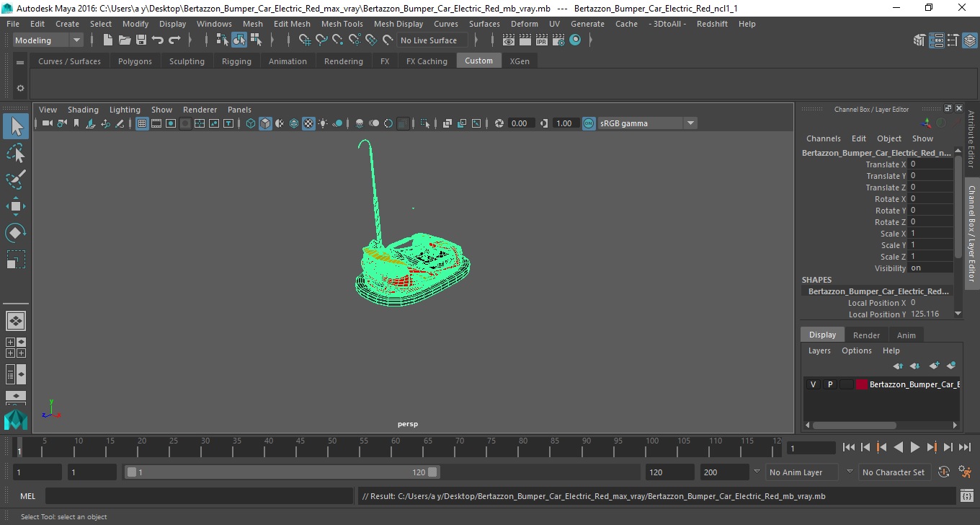This screenshot has height=525, width=980.
Task: Open Modeling Toolkit panel icon
Action: click(919, 40)
